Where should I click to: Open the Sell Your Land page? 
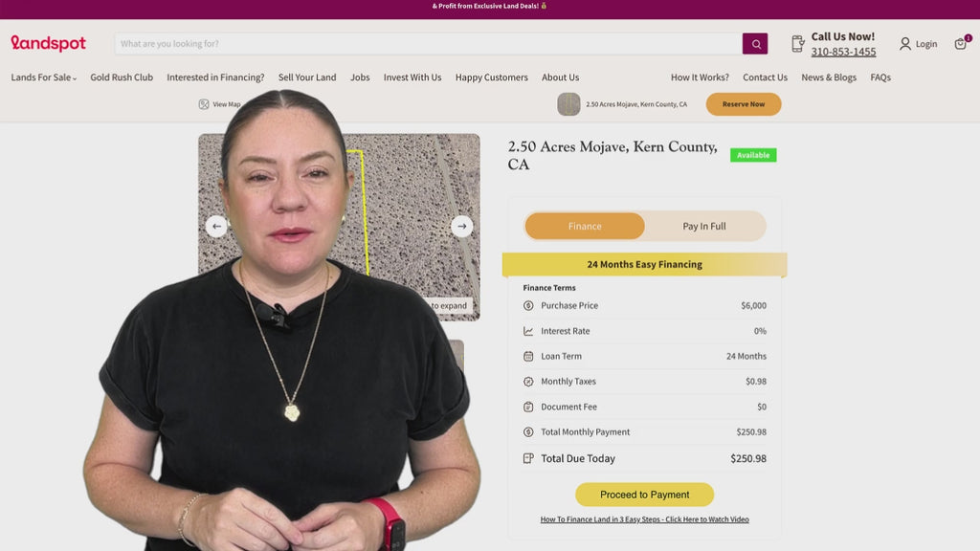(x=307, y=77)
